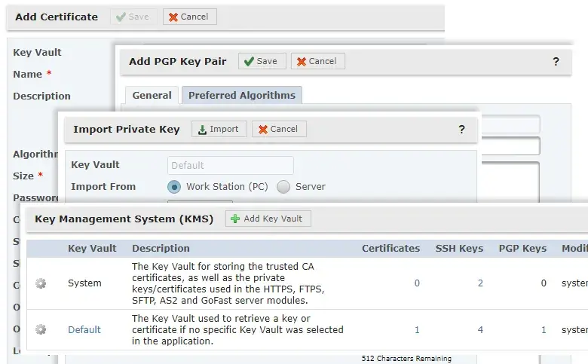Image resolution: width=588 pixels, height=364 pixels.
Task: Click the Add Key Vault button
Action: click(268, 219)
